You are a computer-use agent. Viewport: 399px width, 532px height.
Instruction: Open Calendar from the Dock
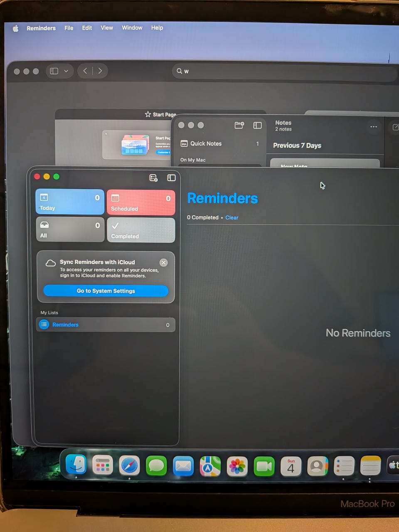291,466
